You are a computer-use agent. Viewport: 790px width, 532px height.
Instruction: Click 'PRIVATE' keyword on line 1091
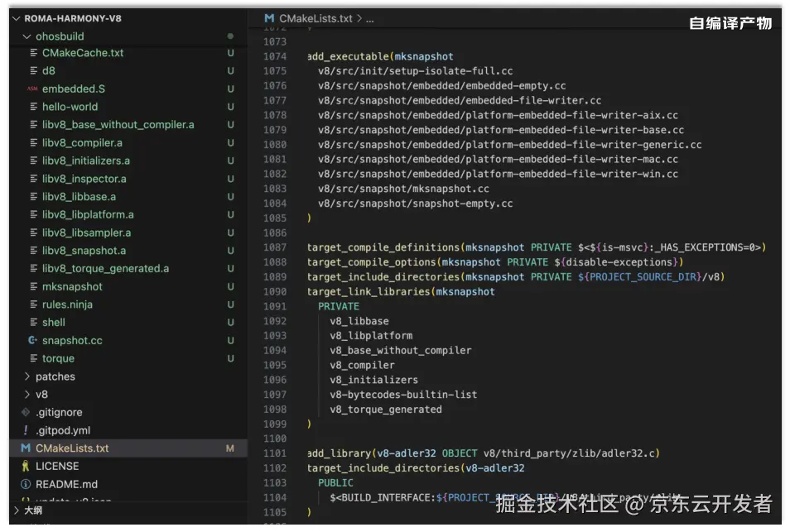(339, 306)
